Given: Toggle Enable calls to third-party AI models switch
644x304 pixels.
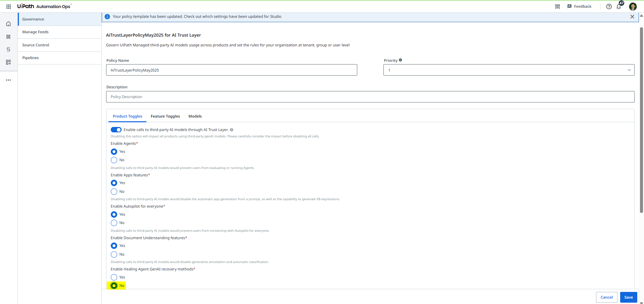Looking at the screenshot, I should coord(116,130).
